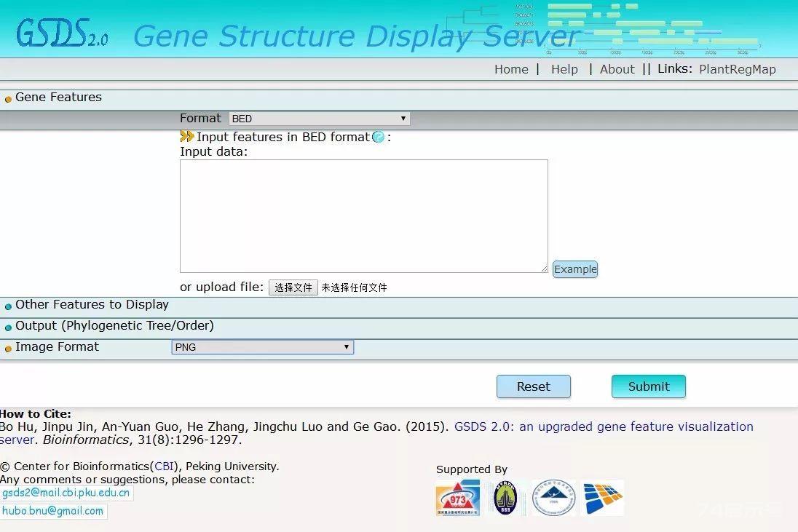The image size is (798, 532).
Task: Click the 'Input data:' label
Action: tap(214, 151)
